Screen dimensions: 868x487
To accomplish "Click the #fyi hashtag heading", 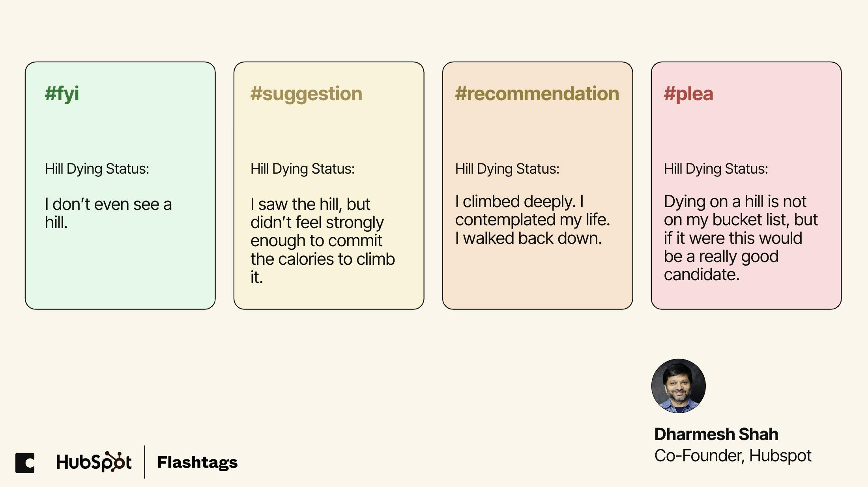I will (x=62, y=94).
